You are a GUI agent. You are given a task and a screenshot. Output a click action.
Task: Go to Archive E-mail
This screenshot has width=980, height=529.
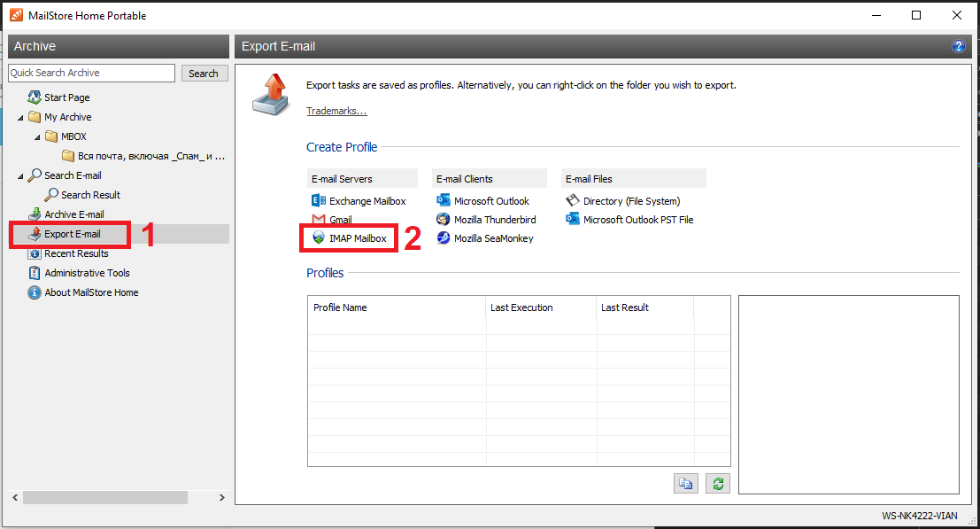tap(74, 214)
